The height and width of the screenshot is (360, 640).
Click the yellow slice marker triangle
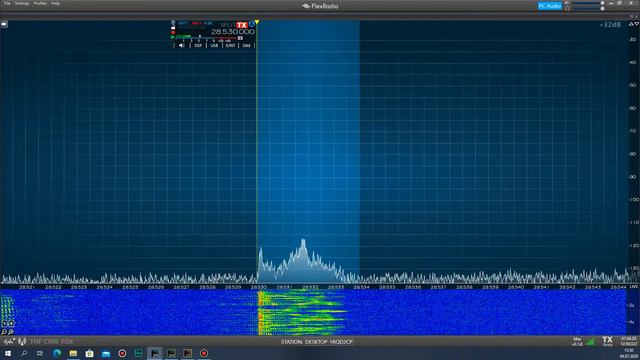tap(257, 22)
